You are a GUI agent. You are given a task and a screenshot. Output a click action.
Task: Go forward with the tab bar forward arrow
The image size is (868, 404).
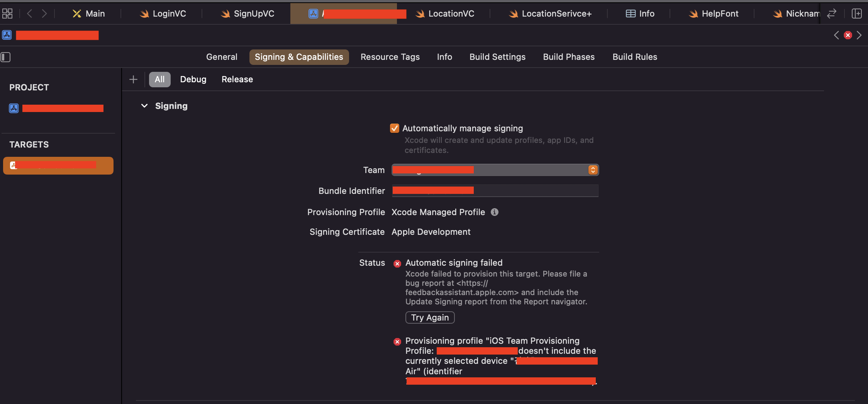[44, 14]
